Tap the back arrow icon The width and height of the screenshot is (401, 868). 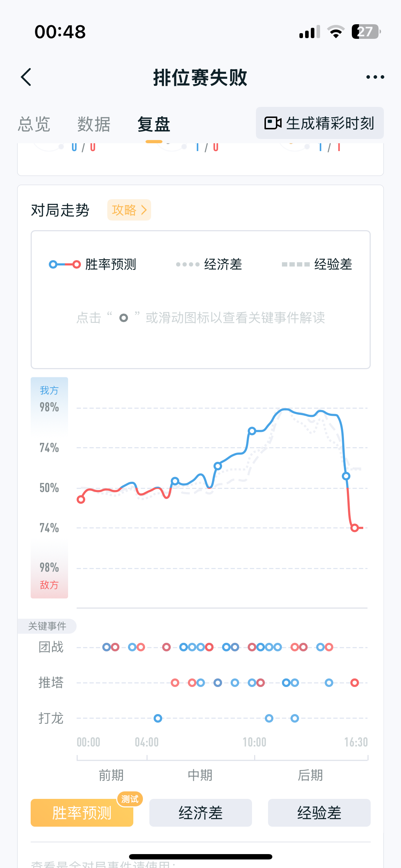pos(26,77)
